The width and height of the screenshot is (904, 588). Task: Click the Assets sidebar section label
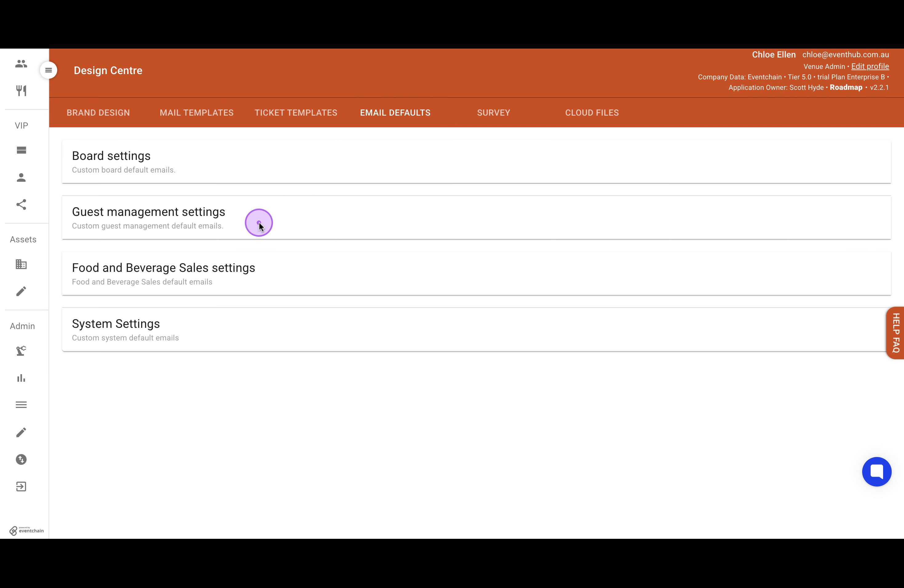[23, 240]
